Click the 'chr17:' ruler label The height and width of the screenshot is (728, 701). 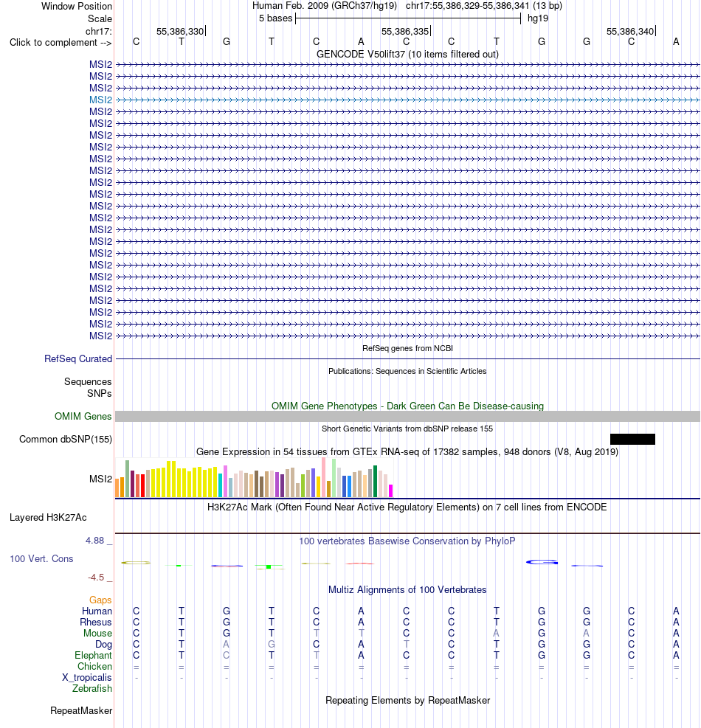pos(98,31)
